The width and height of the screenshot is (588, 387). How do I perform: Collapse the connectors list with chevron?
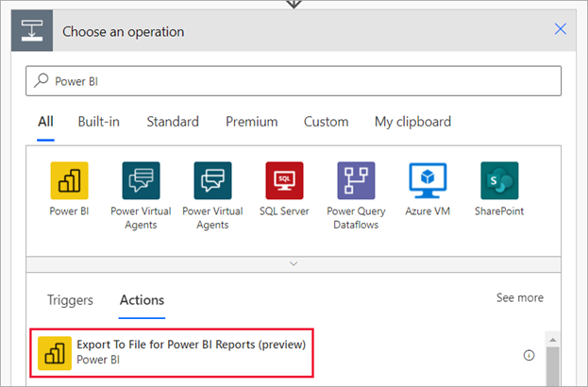pos(294,264)
